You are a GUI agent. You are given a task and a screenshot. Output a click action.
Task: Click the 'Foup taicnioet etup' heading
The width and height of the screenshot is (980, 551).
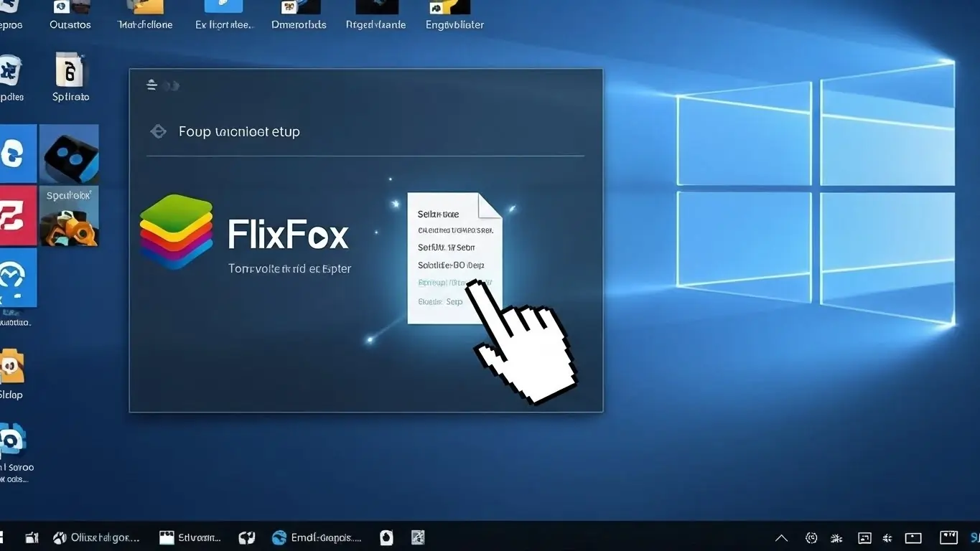pyautogui.click(x=239, y=131)
